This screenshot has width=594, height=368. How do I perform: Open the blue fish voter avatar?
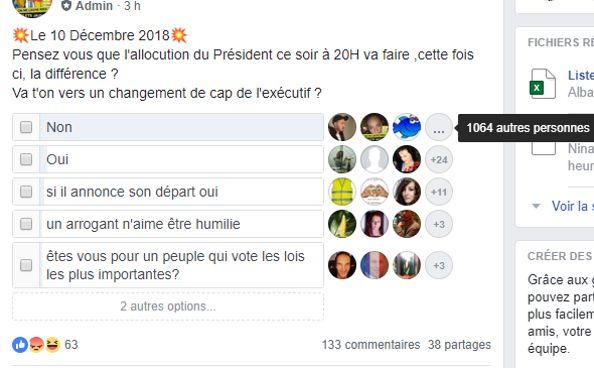[406, 127]
